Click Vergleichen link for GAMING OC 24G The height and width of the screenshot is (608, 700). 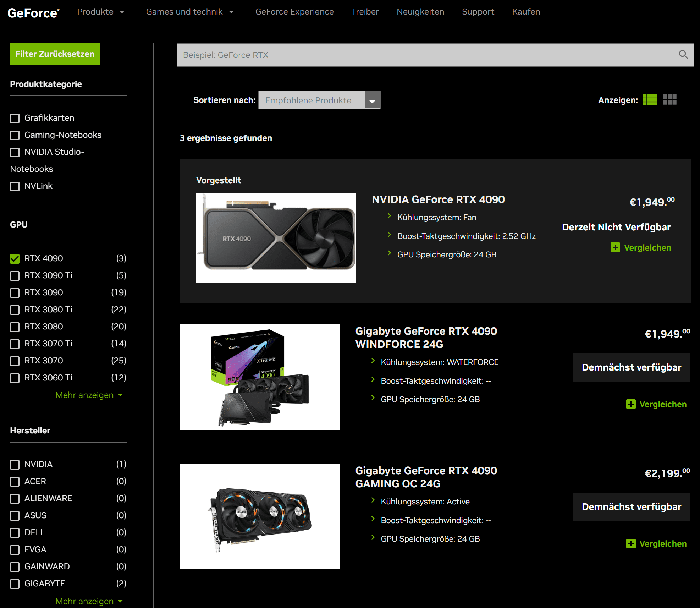point(663,544)
